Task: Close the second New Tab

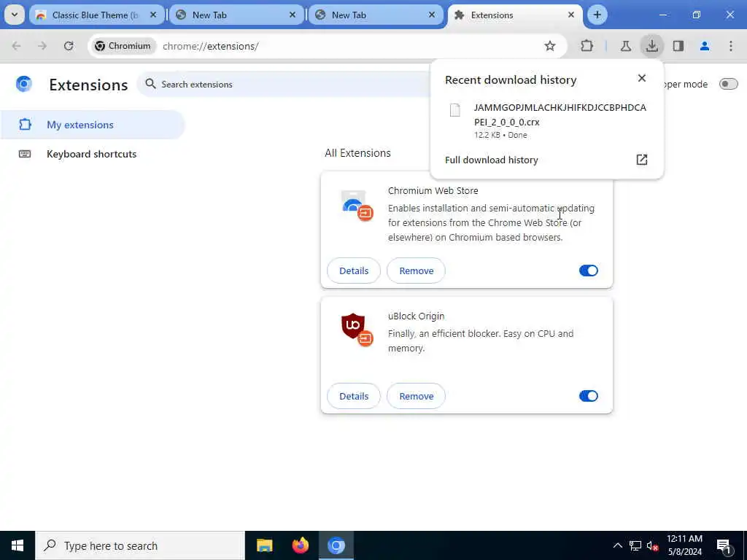Action: (432, 15)
